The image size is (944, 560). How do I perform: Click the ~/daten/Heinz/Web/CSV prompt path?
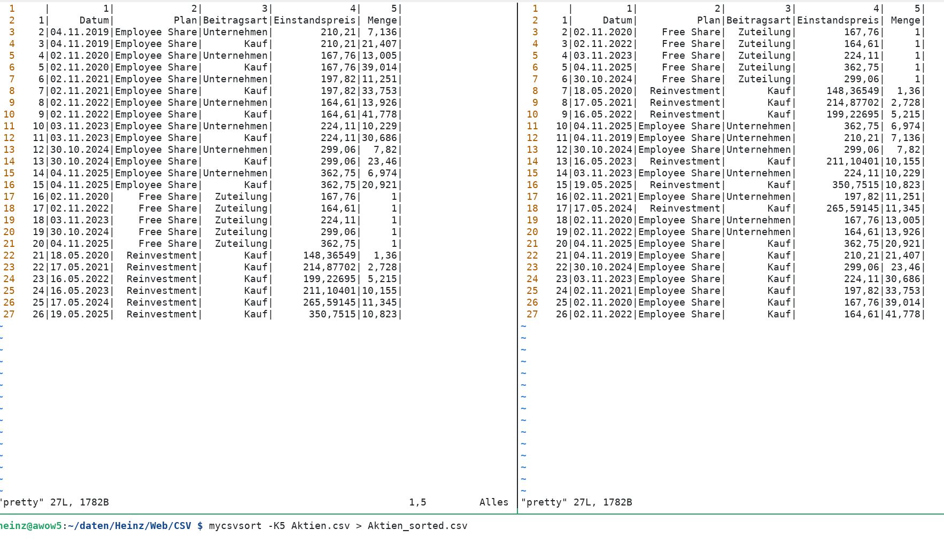(129, 526)
